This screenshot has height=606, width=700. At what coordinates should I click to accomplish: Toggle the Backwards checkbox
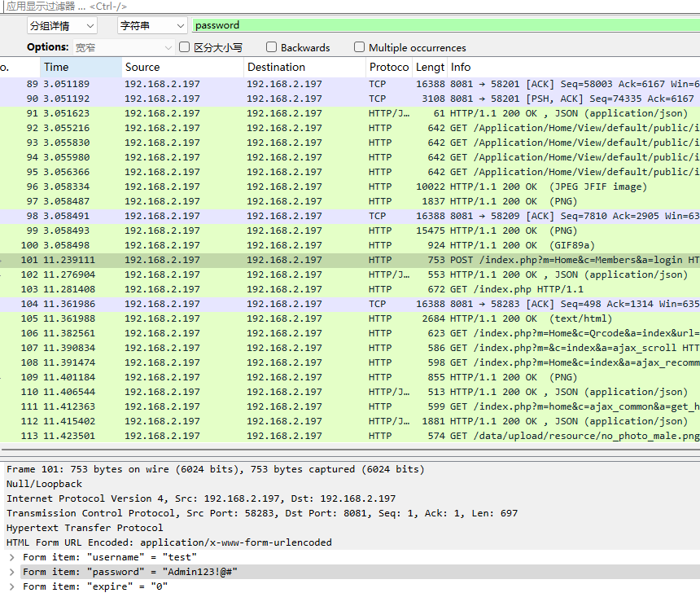(271, 47)
